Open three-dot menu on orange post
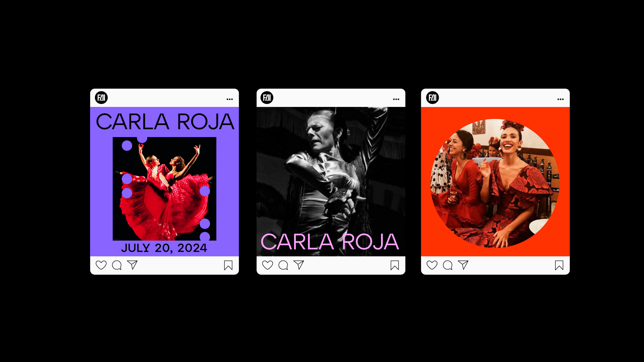644x362 pixels. point(560,99)
